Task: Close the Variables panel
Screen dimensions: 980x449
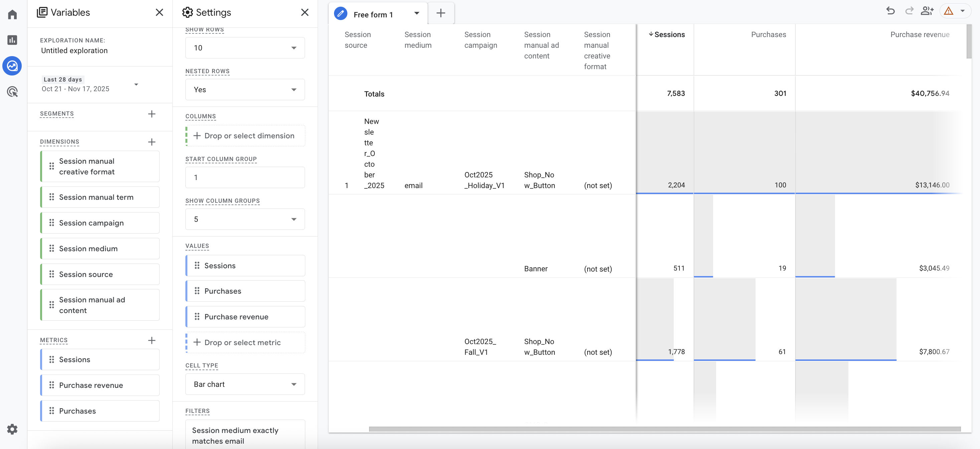Action: 159,13
